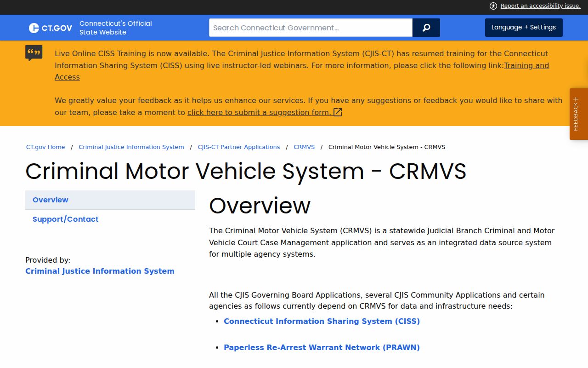Click the Overview content heading
Image resolution: width=588 pixels, height=368 pixels.
260,206
